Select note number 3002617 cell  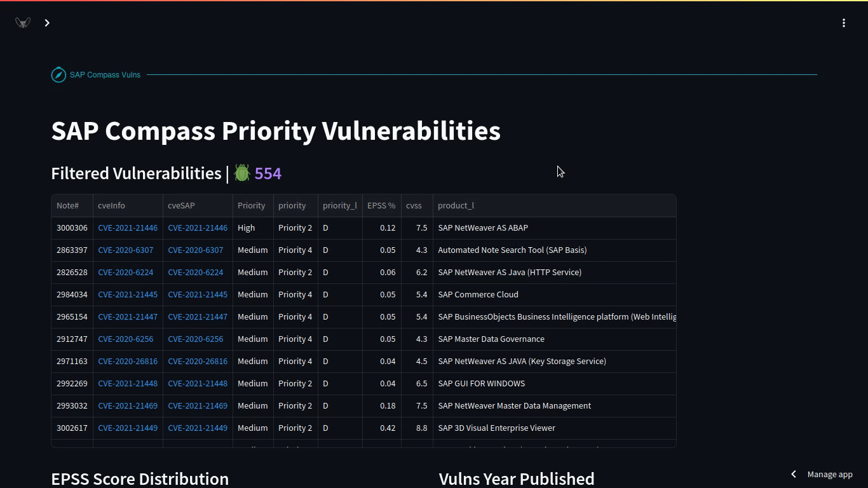[72, 428]
